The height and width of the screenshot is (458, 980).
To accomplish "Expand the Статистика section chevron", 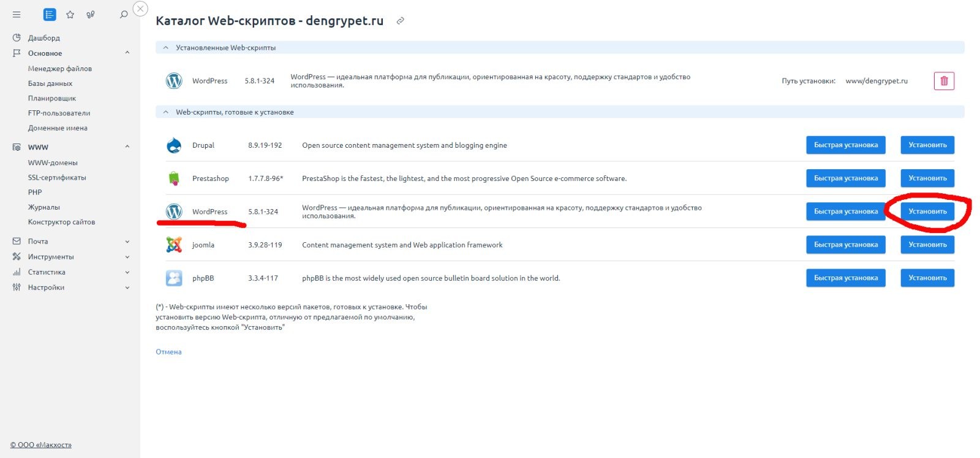I will [x=127, y=272].
